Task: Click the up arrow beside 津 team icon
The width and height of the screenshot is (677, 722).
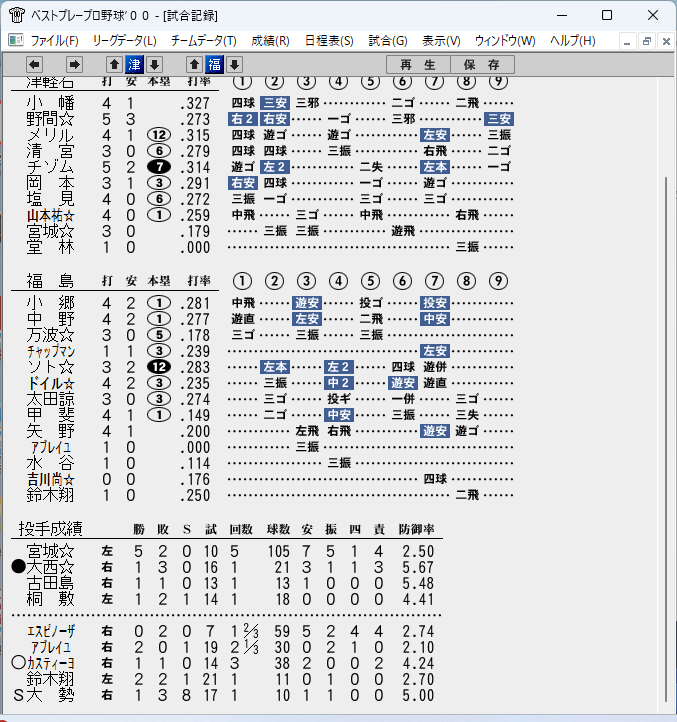Action: [114, 64]
